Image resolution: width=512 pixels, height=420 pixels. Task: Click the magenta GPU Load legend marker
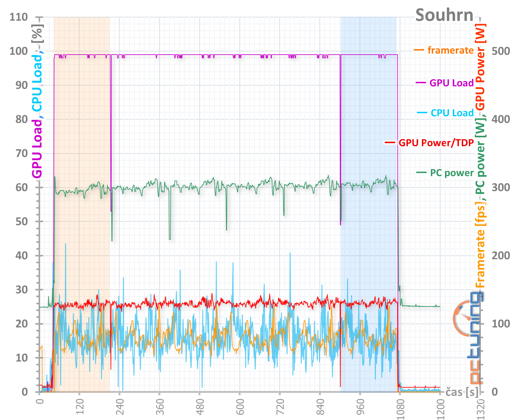pos(421,83)
